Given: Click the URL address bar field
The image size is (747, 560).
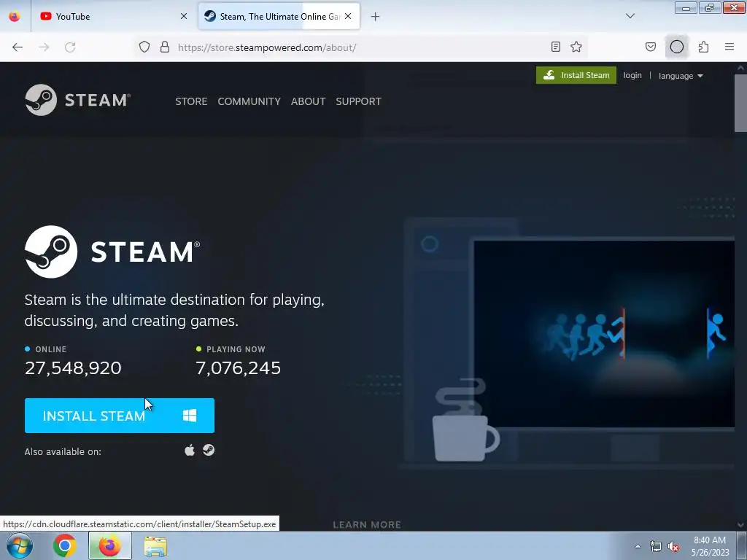Looking at the screenshot, I should (362, 47).
